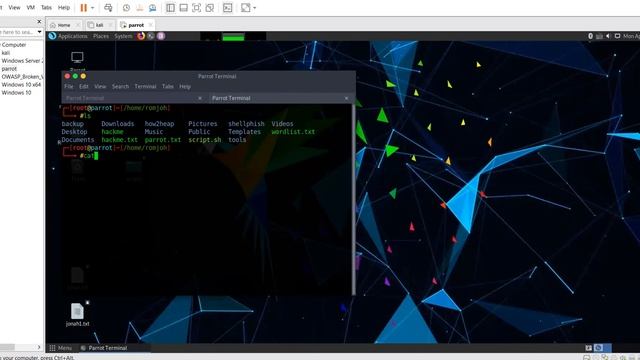This screenshot has width=640, height=360.
Task: Select kali in the library list
Action: tap(6, 53)
